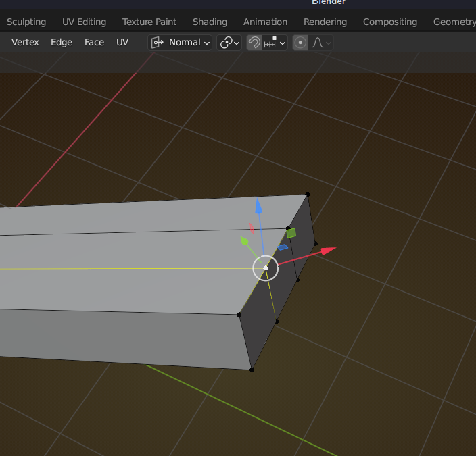Enable proportional editing toggle
This screenshot has width=476, height=456.
[x=300, y=43]
